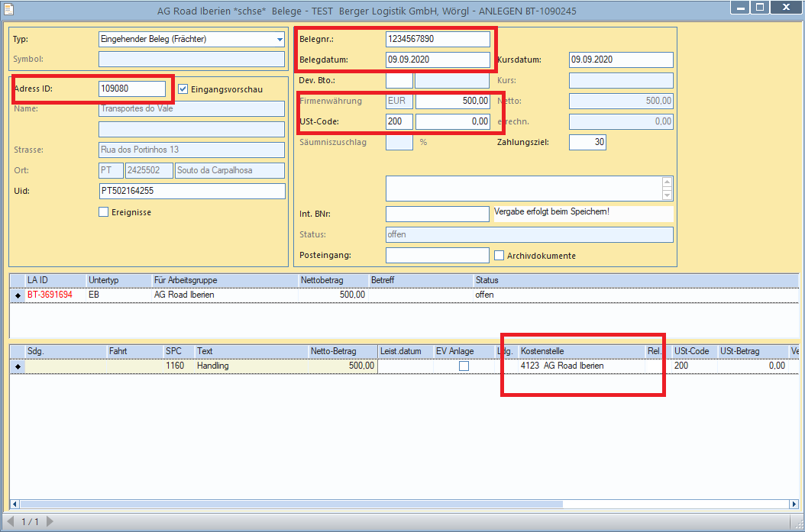Screen dimensions: 805x532
Task: Open the BT-3691694 LA ID link
Action: click(50, 295)
